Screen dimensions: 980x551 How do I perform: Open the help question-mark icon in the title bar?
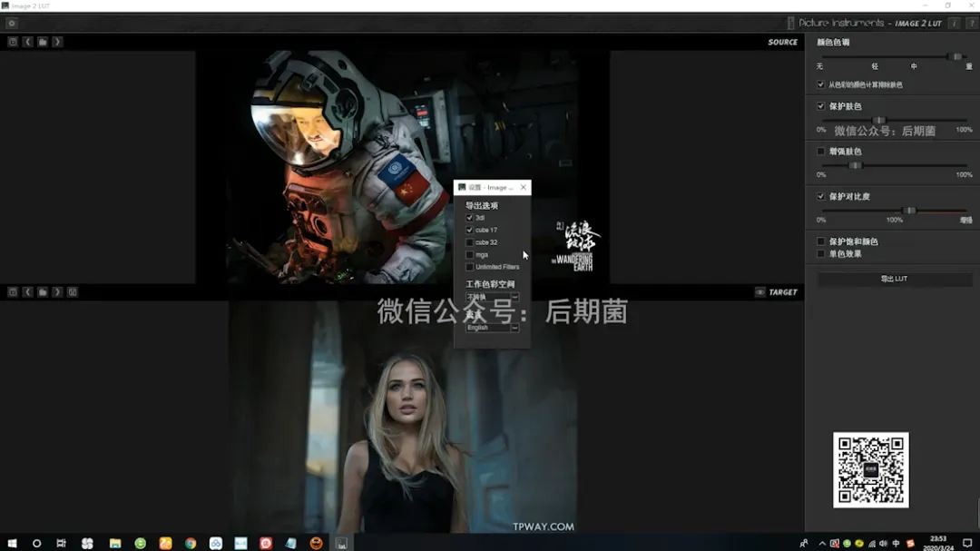coord(971,23)
